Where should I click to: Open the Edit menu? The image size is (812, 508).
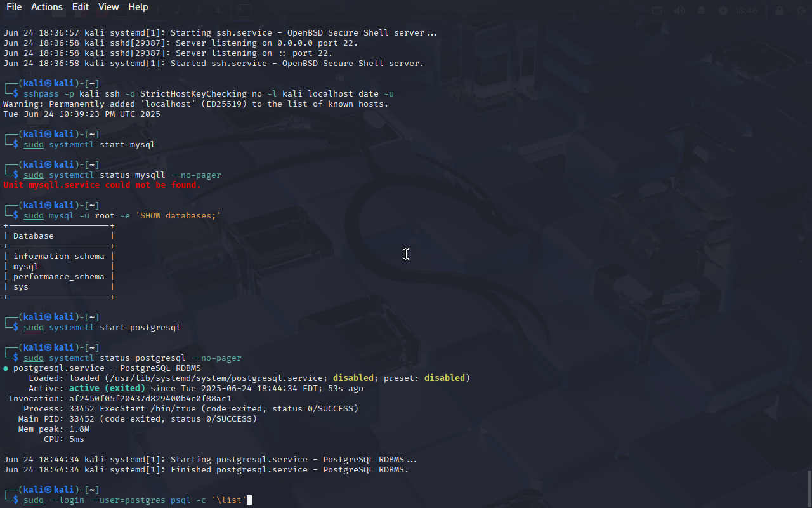[x=81, y=7]
